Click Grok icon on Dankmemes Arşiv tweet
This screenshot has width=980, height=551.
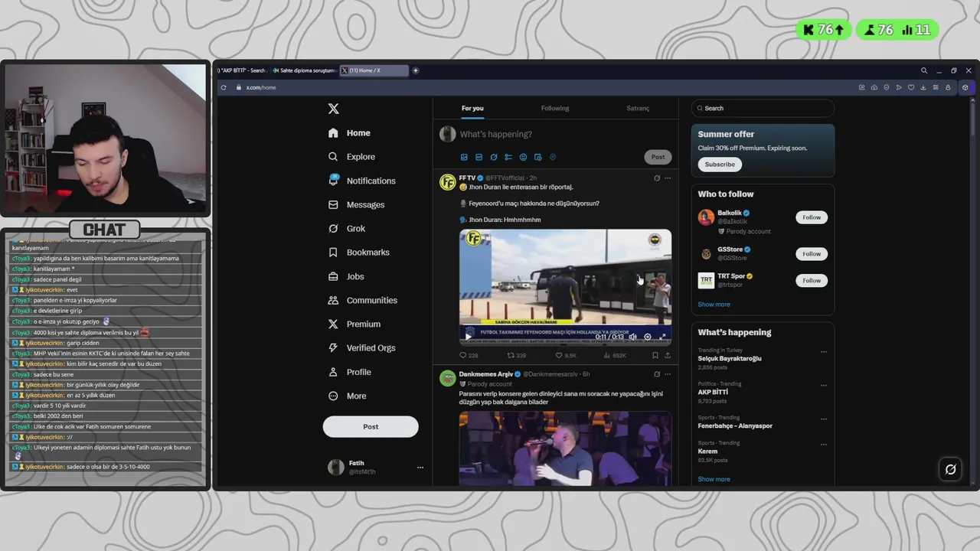coord(656,374)
